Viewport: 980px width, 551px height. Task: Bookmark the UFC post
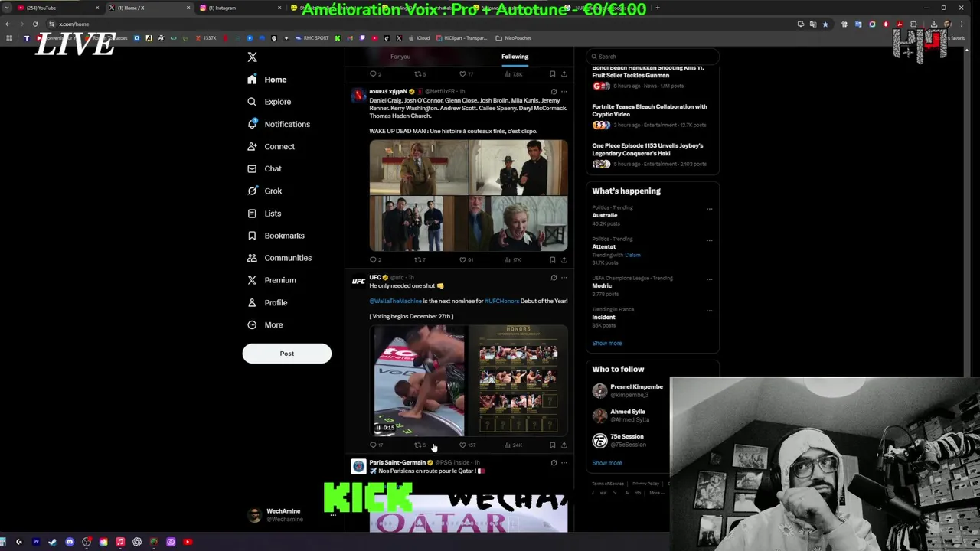tap(553, 445)
